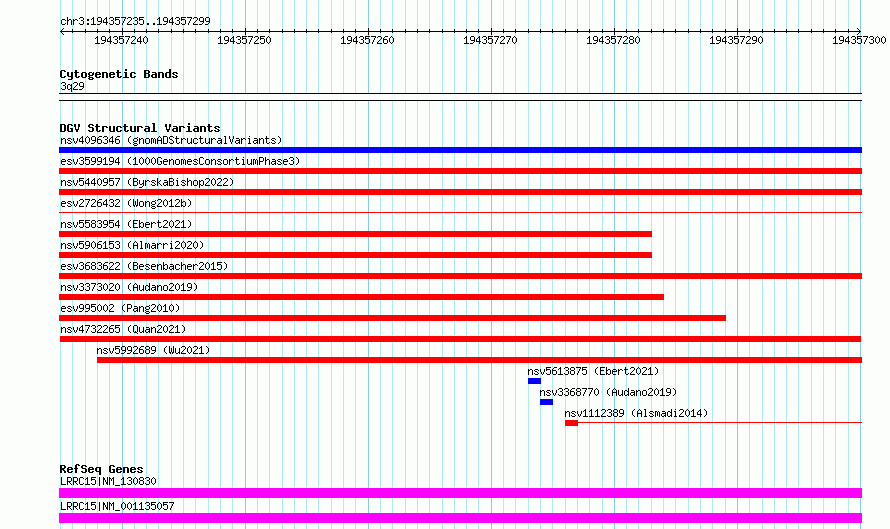Click the Cytogenetic Bands track title
This screenshot has height=529, width=890.
pyautogui.click(x=119, y=74)
